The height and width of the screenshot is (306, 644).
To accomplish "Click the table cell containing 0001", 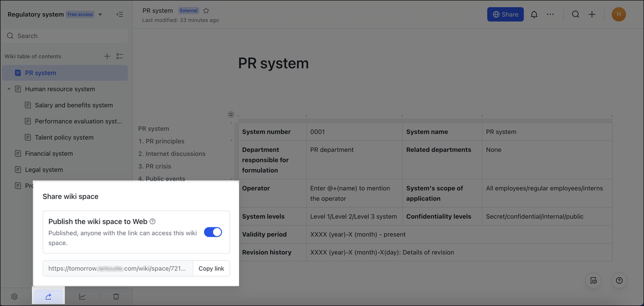I will (354, 132).
